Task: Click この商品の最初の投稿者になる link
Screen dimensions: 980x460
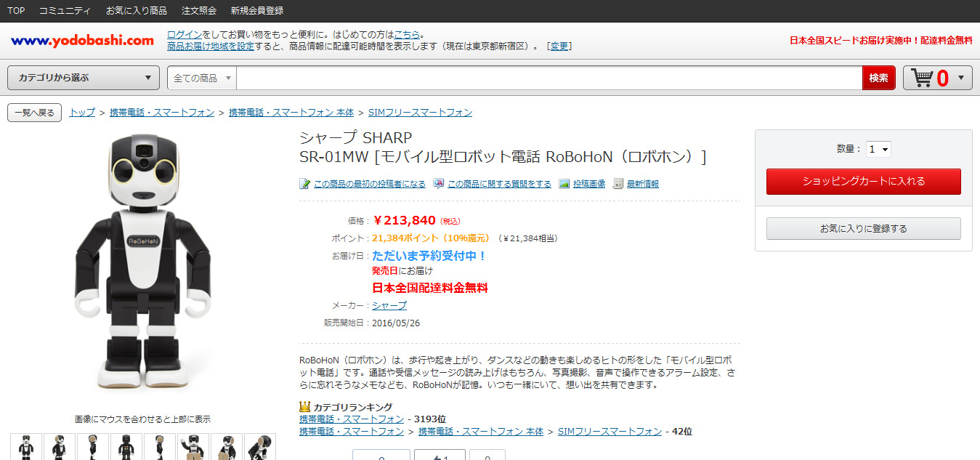Action: click(x=370, y=184)
